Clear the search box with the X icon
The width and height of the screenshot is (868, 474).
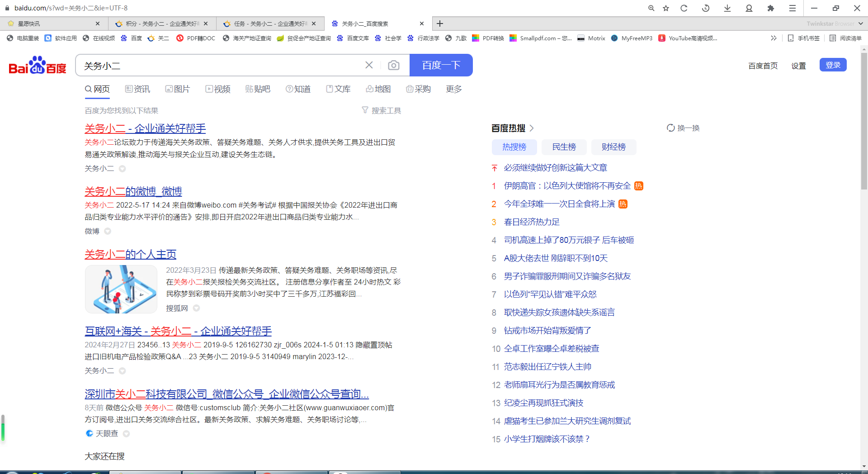369,65
